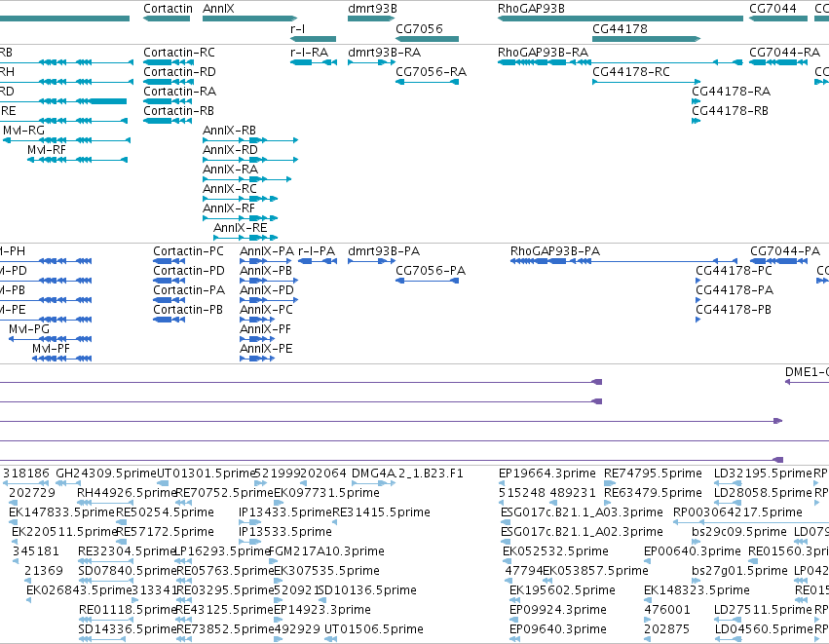Click transcript AnnIX-RB
This screenshot has height=644, width=829.
[229, 131]
